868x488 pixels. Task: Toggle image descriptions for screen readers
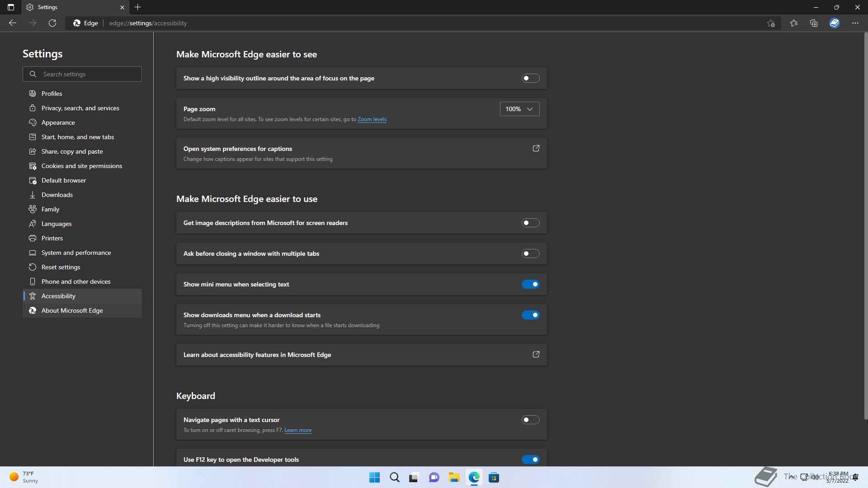[530, 223]
